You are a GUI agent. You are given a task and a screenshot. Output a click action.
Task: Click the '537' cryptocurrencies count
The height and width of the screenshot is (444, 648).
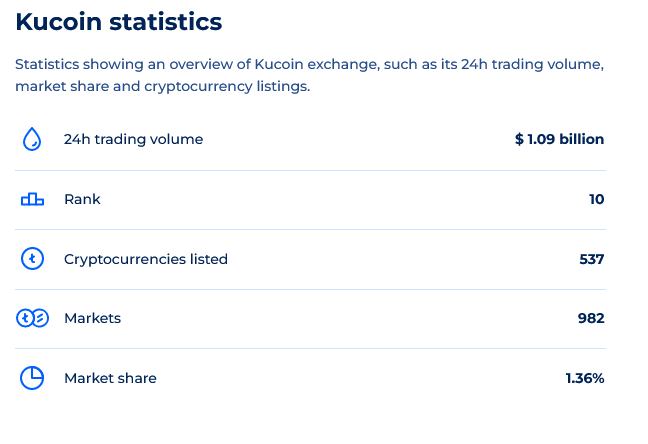click(592, 259)
